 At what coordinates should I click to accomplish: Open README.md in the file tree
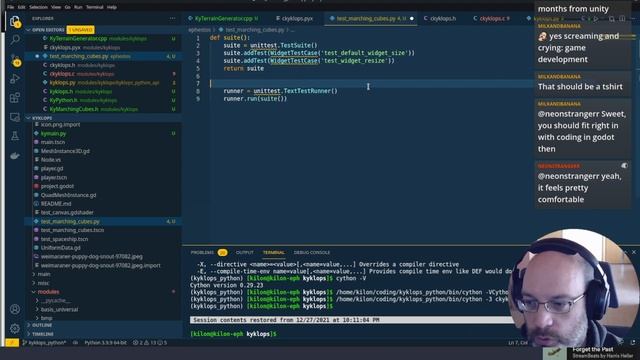click(56, 204)
